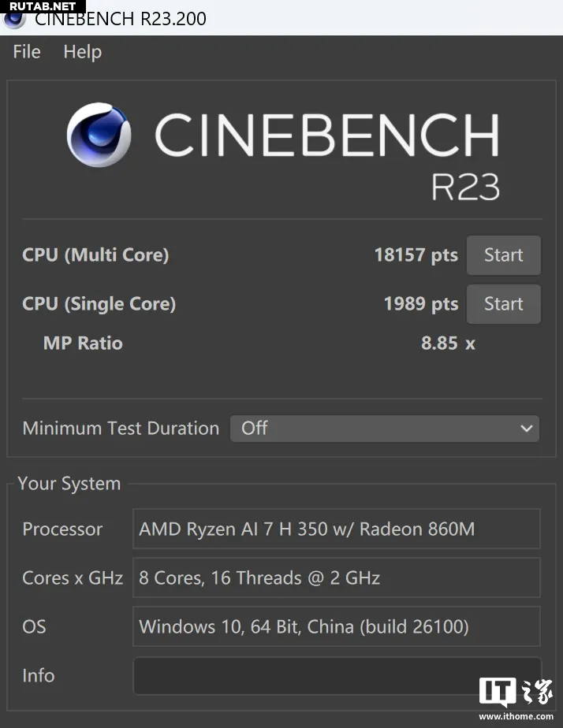Click the CINEBENCH wordmark banner

pyautogui.click(x=326, y=135)
